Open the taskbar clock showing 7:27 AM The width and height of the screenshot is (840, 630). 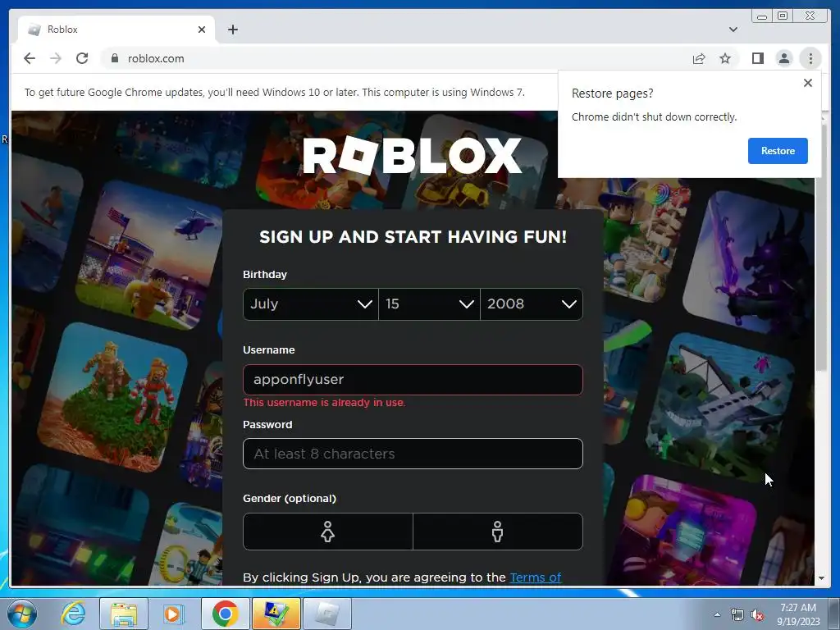[x=798, y=614]
